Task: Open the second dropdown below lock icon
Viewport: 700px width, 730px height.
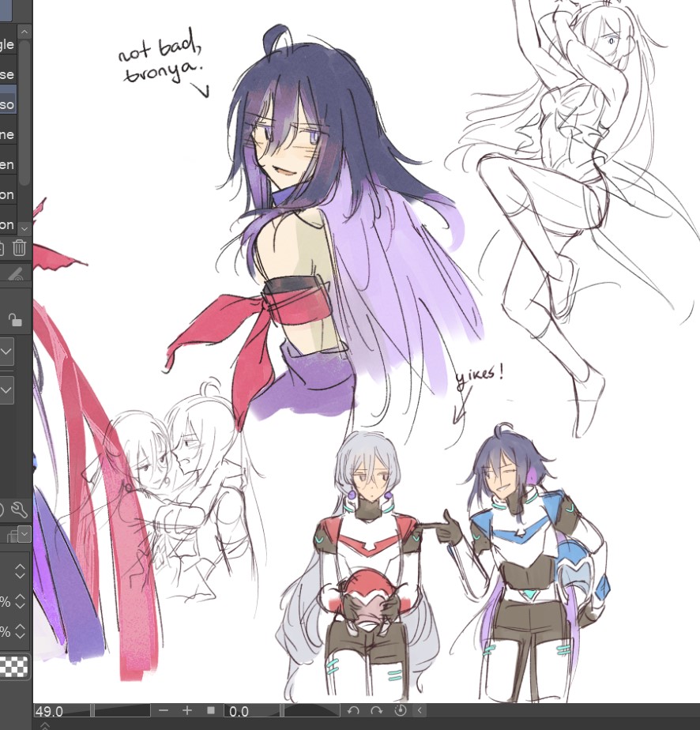Action: tap(6, 389)
